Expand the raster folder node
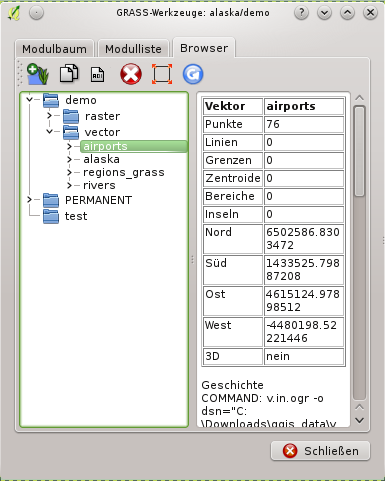This screenshot has height=481, width=385. point(49,116)
